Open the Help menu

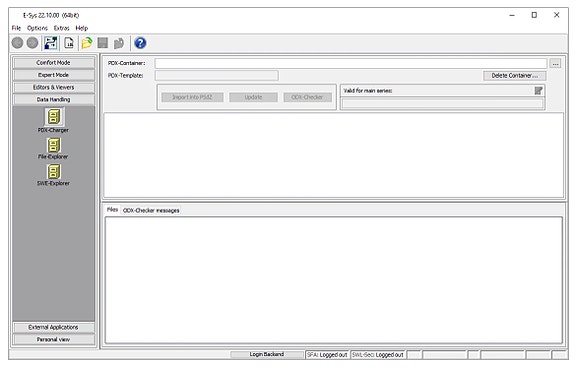point(82,28)
